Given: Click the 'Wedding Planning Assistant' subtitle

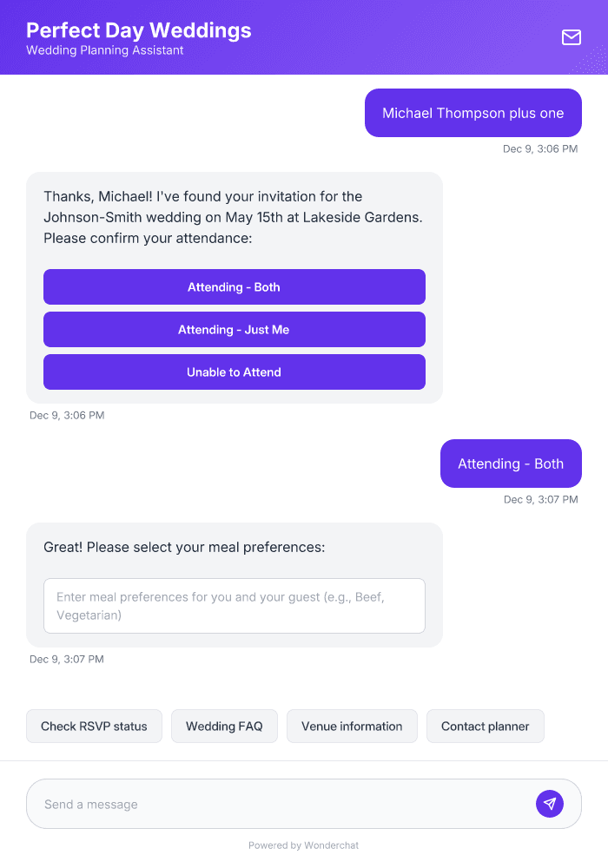Looking at the screenshot, I should pos(103,50).
